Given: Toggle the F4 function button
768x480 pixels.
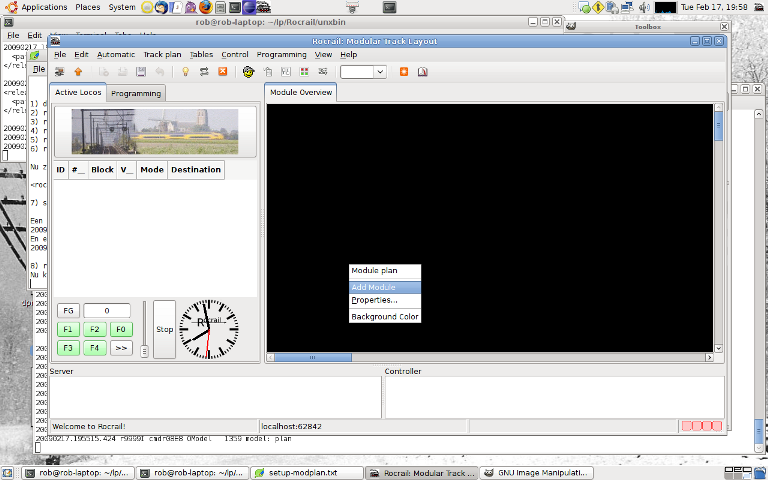Looking at the screenshot, I should point(94,348).
